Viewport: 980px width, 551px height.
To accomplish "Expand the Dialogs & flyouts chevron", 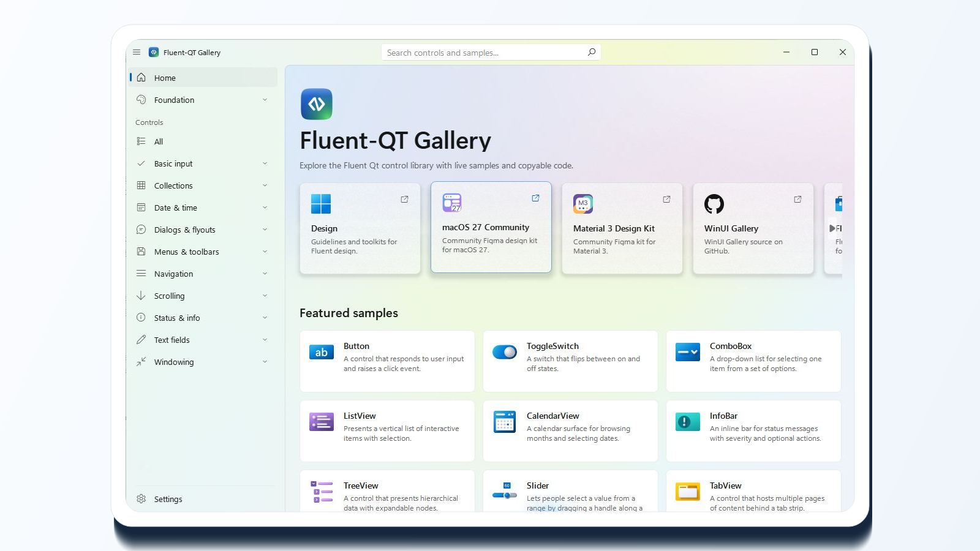I will coord(265,230).
